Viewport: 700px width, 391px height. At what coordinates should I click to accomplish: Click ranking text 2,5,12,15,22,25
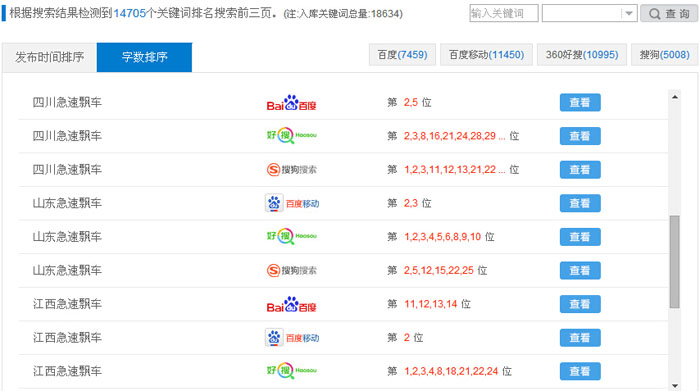coord(438,270)
